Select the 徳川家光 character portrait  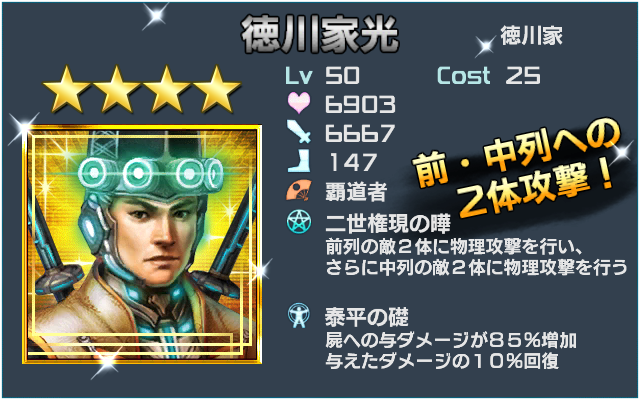tap(142, 244)
